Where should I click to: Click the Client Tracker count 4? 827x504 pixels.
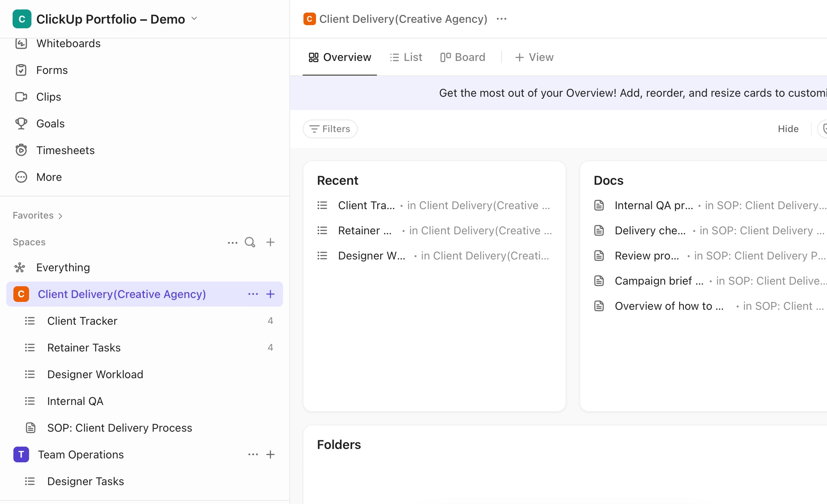click(270, 321)
